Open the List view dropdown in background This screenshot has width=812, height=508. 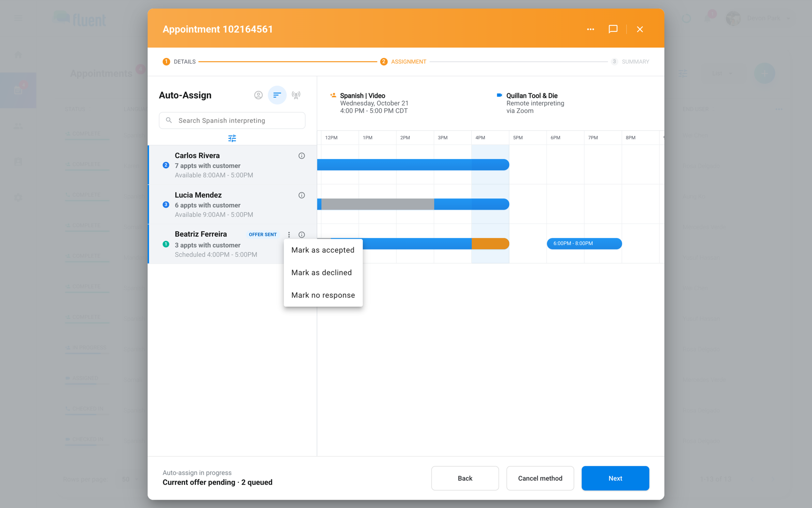[722, 73]
